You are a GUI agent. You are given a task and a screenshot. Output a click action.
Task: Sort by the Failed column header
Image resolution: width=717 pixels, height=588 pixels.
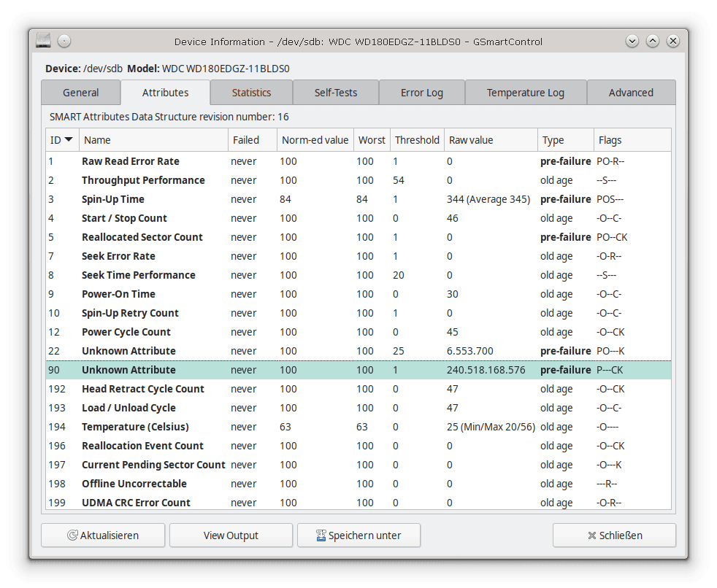(253, 140)
